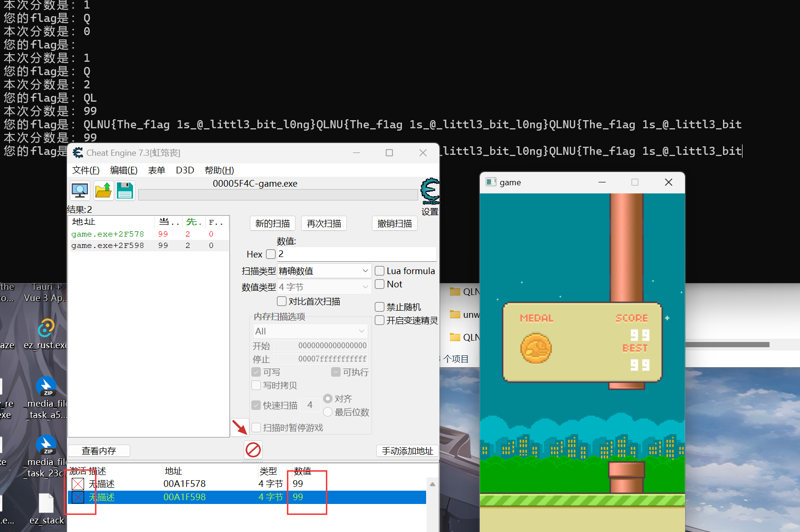Open the 文件(F) menu

click(86, 170)
